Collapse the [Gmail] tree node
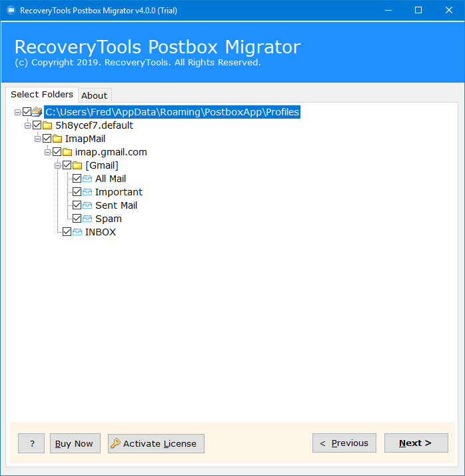This screenshot has width=465, height=476. 58,166
